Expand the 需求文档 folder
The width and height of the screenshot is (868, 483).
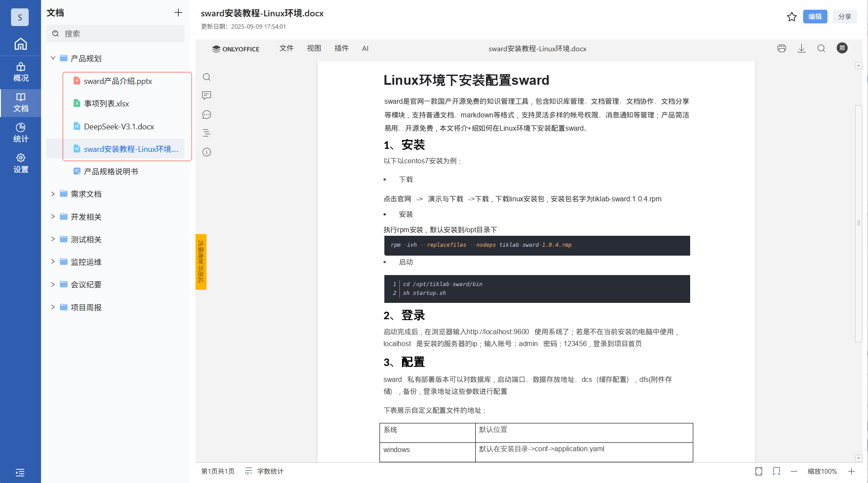pyautogui.click(x=53, y=194)
